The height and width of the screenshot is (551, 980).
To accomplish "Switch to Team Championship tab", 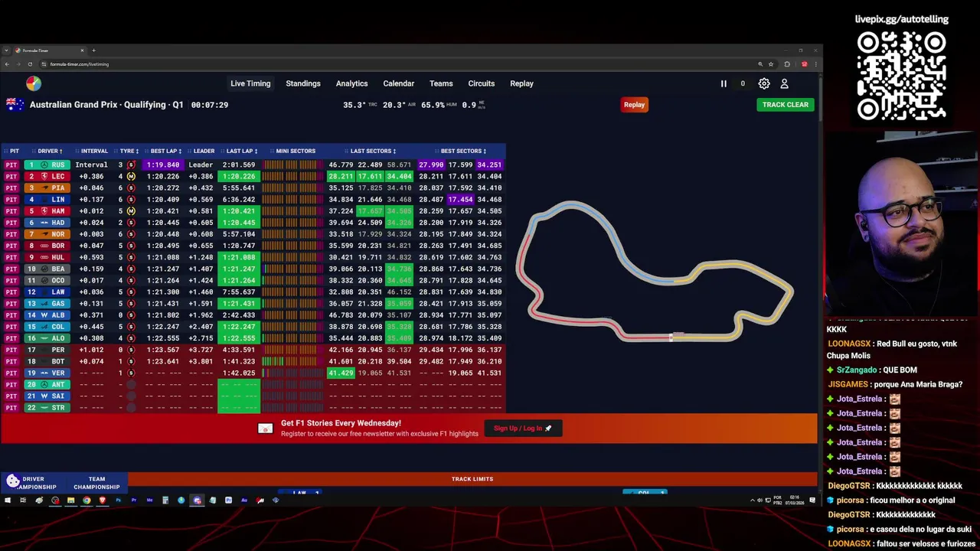I will [96, 483].
